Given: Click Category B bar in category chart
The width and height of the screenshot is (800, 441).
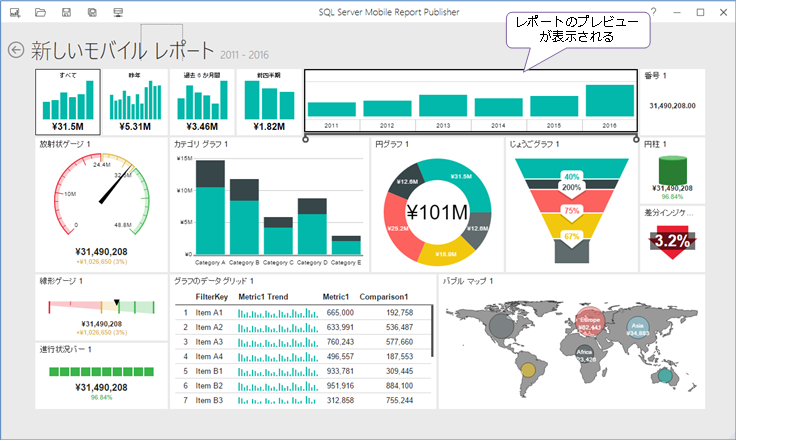Looking at the screenshot, I should pos(244,216).
